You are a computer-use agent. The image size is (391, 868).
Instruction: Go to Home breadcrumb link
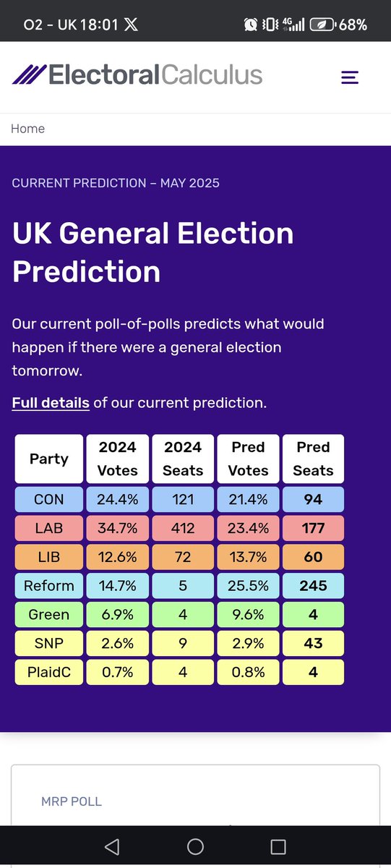pos(27,129)
